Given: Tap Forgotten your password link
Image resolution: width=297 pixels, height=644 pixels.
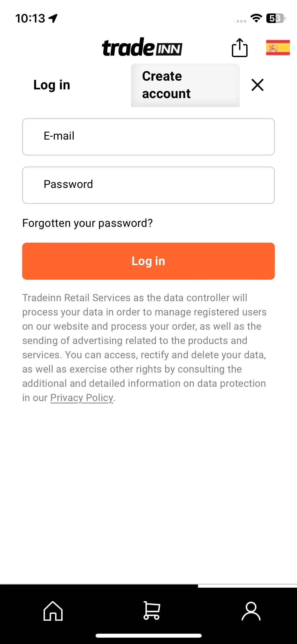Looking at the screenshot, I should pyautogui.click(x=87, y=223).
